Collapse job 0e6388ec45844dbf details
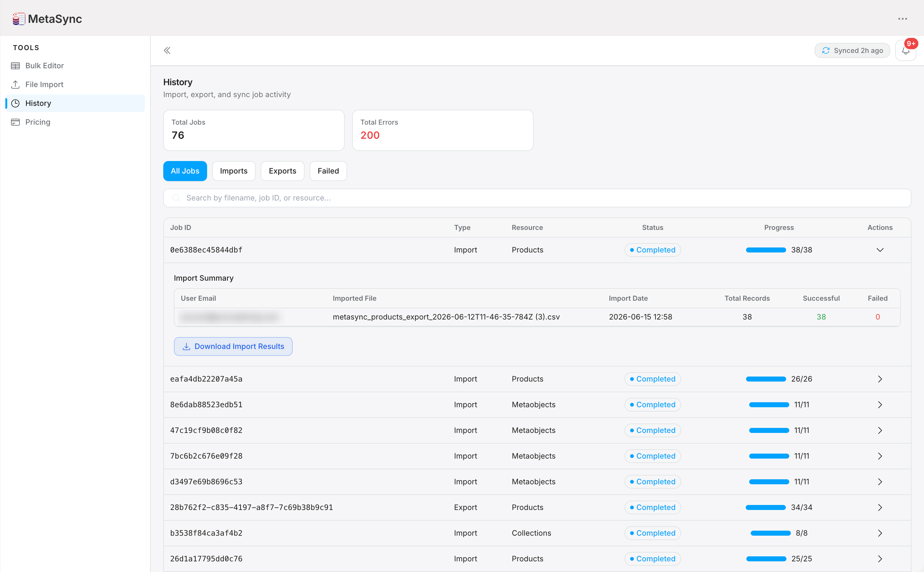The image size is (924, 572). pos(880,250)
